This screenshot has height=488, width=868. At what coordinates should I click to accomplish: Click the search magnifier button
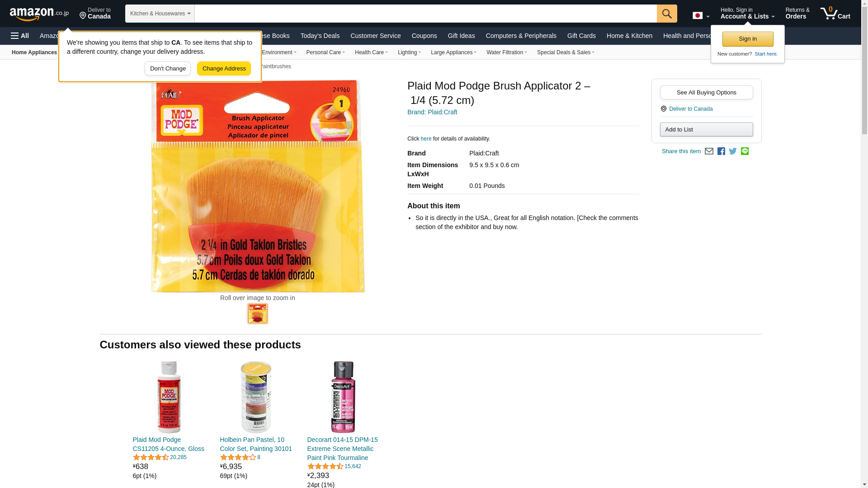tap(667, 14)
